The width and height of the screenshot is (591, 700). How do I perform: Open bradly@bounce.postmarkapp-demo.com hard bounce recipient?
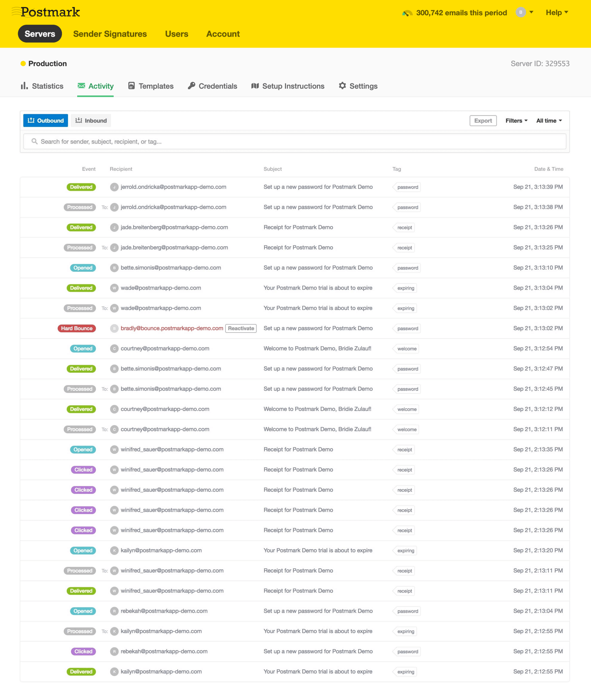tap(172, 328)
